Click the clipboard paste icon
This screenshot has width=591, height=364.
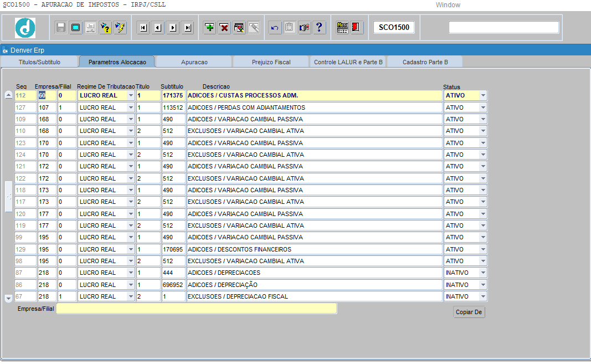[x=290, y=28]
